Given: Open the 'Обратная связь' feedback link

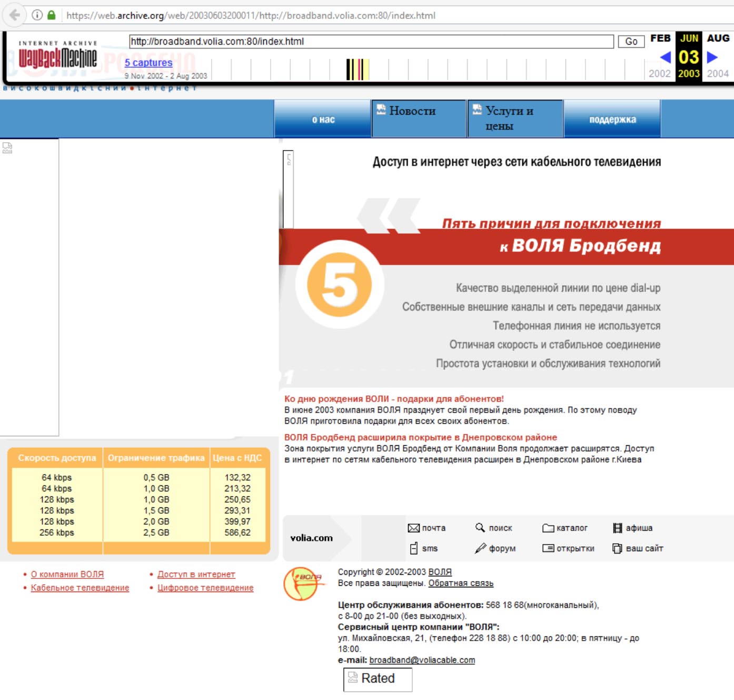Looking at the screenshot, I should pos(461,583).
